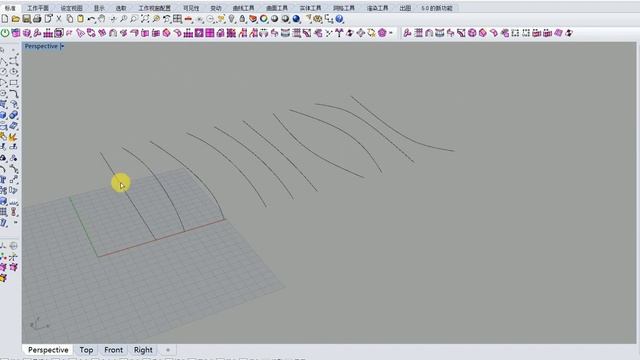Click the Cut (X) icon
640x360 pixels.
tap(59, 19)
